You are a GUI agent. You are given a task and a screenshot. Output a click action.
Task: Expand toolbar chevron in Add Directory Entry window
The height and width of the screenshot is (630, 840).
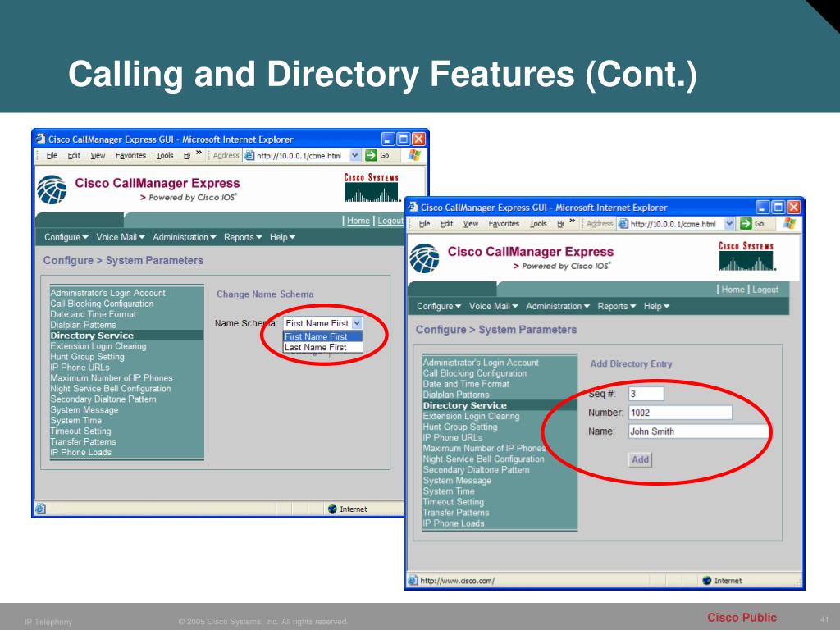coord(572,221)
